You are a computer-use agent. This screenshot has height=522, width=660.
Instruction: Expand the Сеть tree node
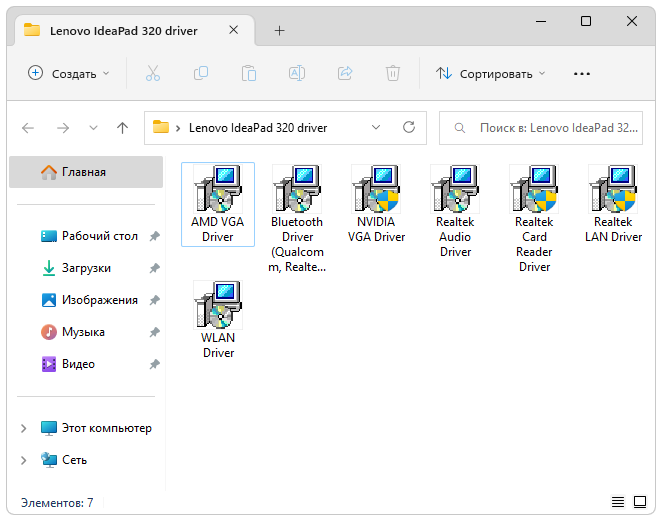(x=24, y=460)
